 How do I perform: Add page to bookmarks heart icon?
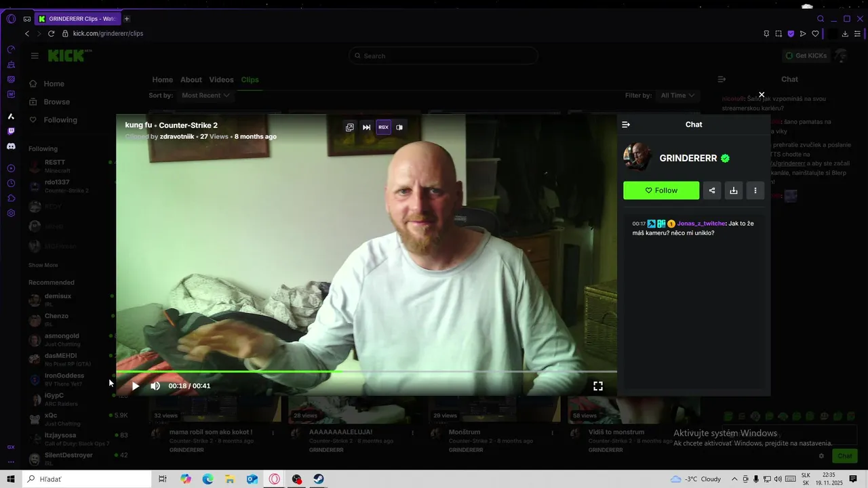point(815,33)
